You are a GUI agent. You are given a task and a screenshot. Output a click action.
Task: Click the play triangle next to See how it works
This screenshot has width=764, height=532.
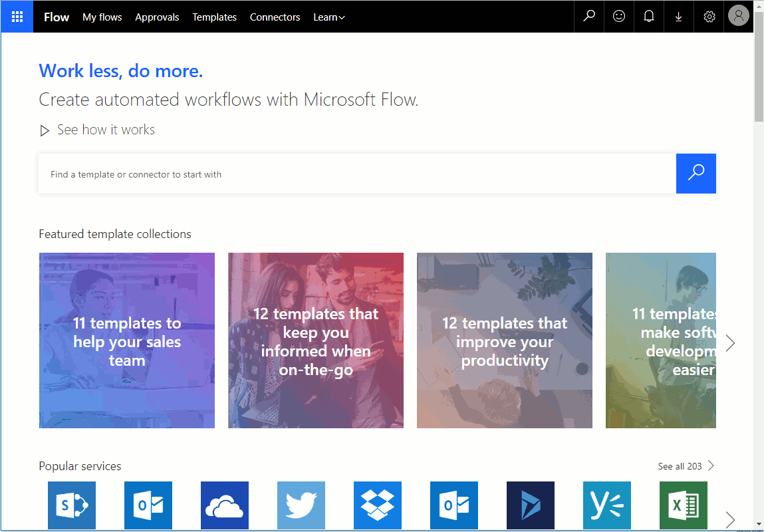coord(45,130)
